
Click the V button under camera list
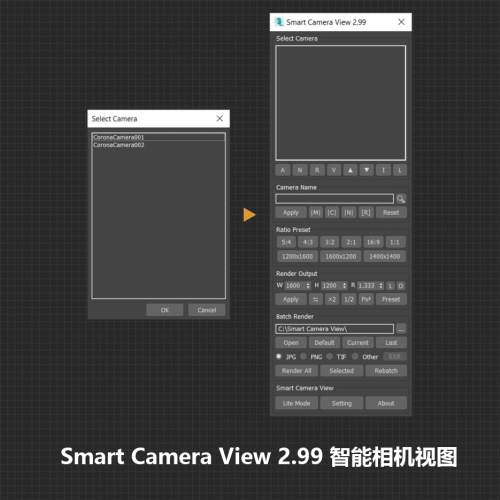click(334, 170)
